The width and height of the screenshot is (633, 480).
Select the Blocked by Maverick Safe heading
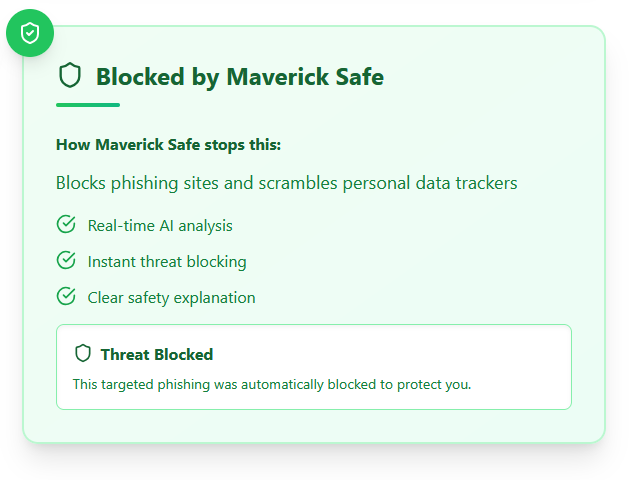[240, 77]
